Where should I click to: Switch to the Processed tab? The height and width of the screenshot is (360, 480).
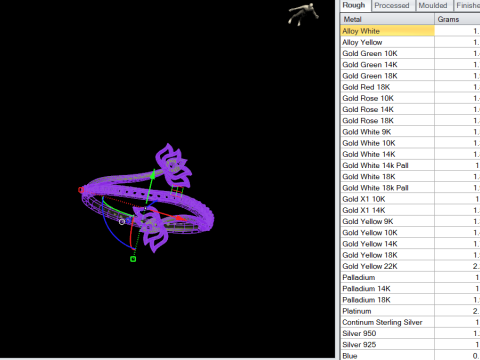point(392,6)
